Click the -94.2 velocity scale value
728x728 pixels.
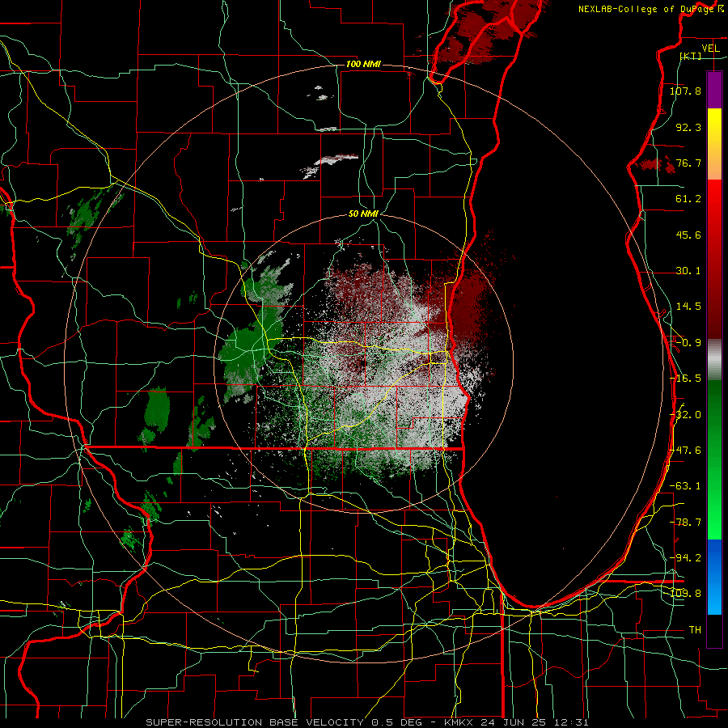685,558
